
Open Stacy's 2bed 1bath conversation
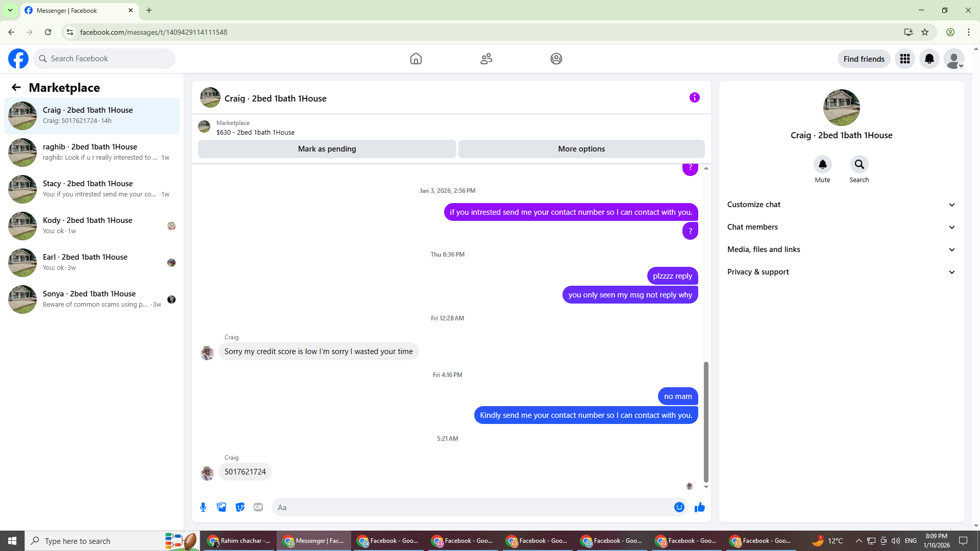click(x=92, y=189)
